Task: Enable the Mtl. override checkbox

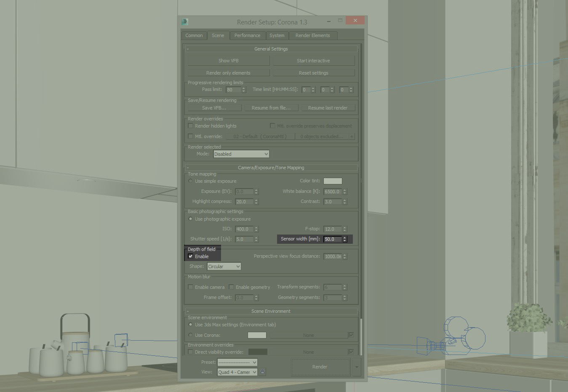Action: (191, 136)
